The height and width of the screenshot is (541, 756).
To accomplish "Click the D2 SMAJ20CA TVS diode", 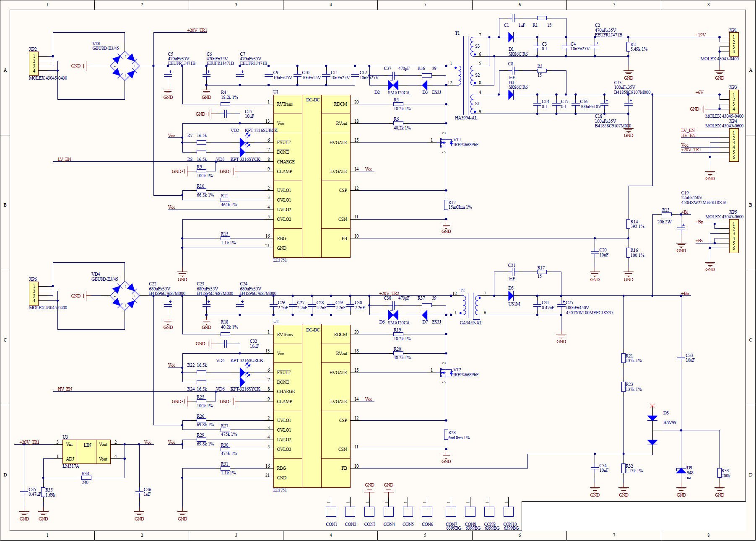I will coord(393,85).
